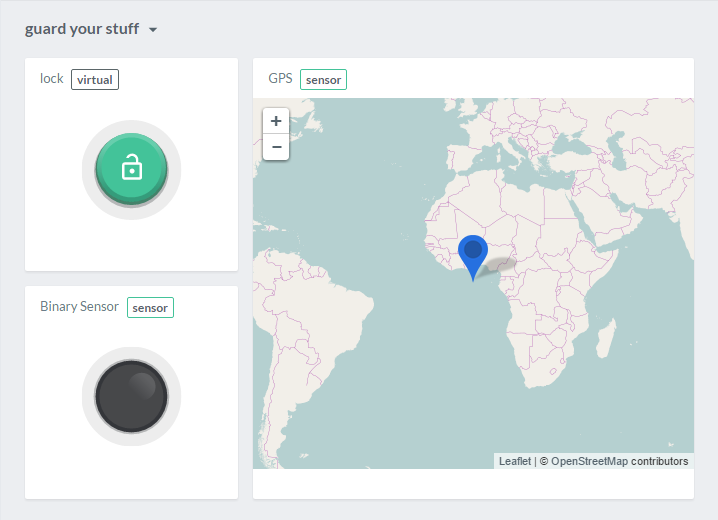The image size is (718, 520).
Task: Select the 'GPS' widget title
Action: click(x=281, y=79)
